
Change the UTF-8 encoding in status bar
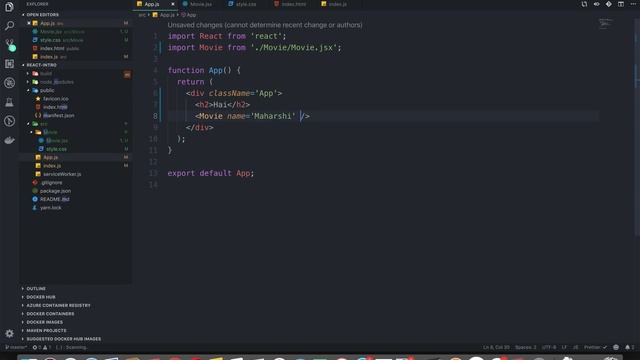tap(549, 347)
